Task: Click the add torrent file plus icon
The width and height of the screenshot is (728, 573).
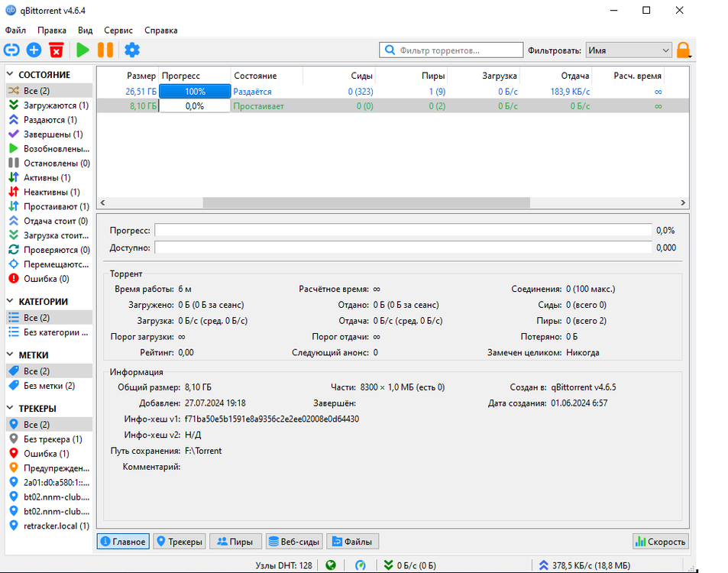Action: [34, 50]
